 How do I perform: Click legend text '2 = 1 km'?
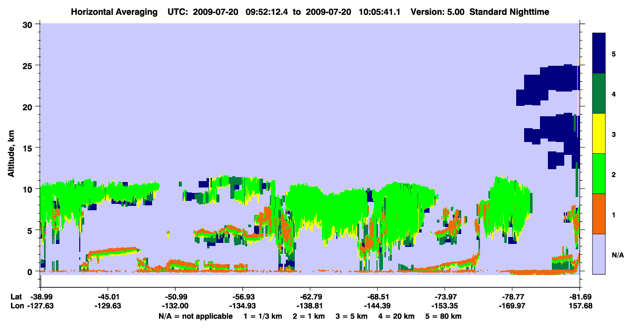point(310,316)
